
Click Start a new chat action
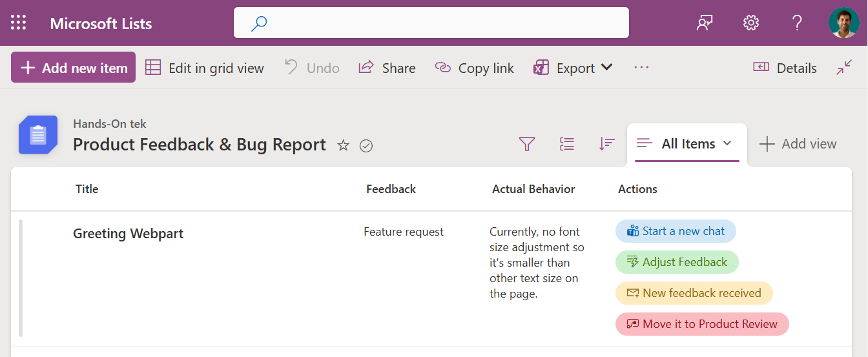pos(676,231)
